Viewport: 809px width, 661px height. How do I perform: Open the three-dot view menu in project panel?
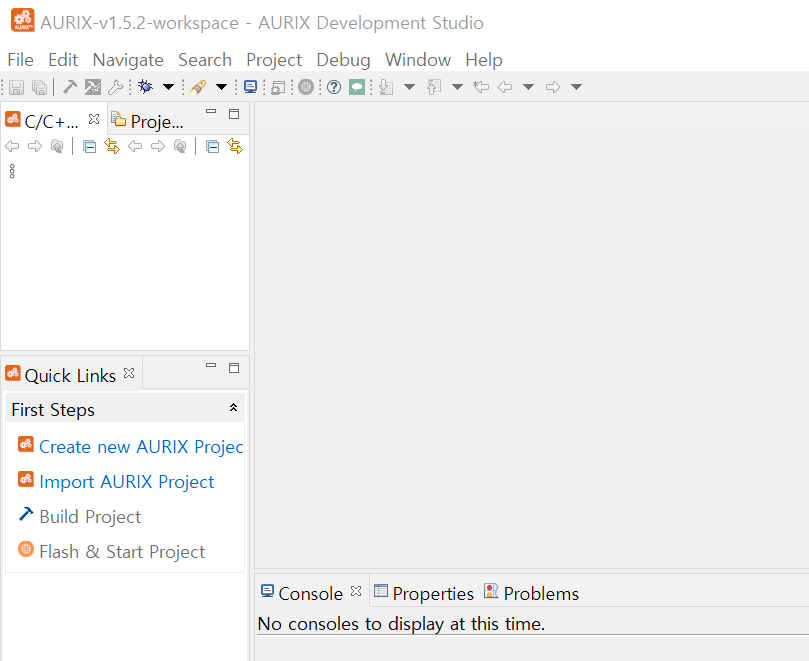point(12,171)
